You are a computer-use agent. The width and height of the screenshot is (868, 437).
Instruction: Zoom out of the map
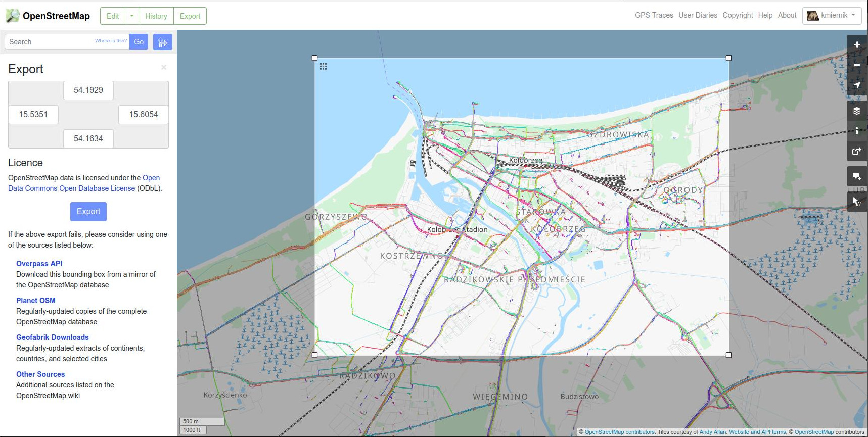coord(857,65)
